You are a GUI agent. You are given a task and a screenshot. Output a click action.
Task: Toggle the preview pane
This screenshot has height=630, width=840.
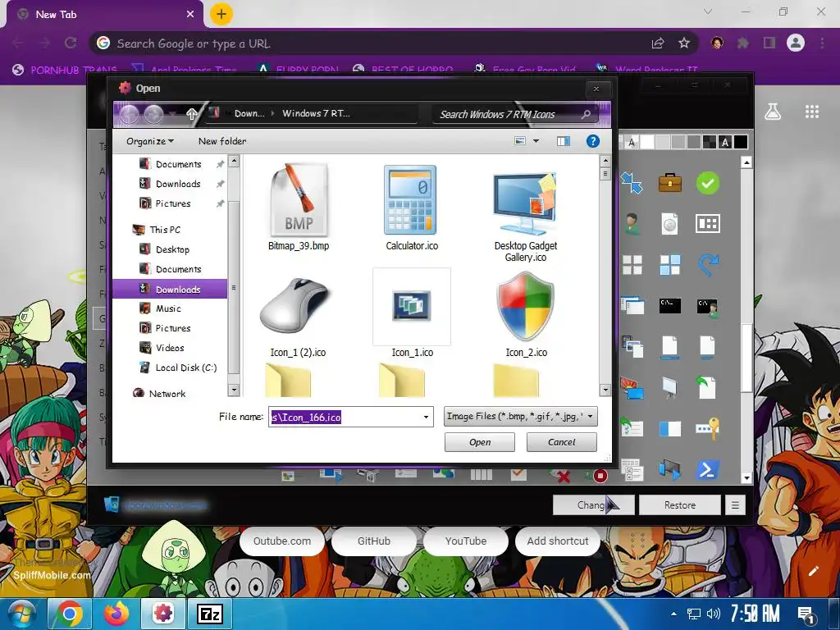(564, 141)
